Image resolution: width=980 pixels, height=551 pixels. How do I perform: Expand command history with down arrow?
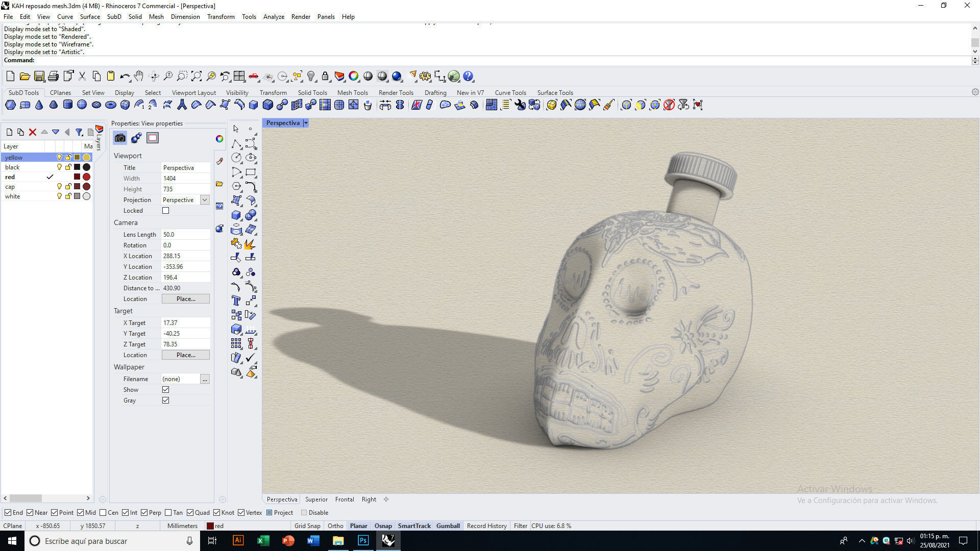click(975, 52)
